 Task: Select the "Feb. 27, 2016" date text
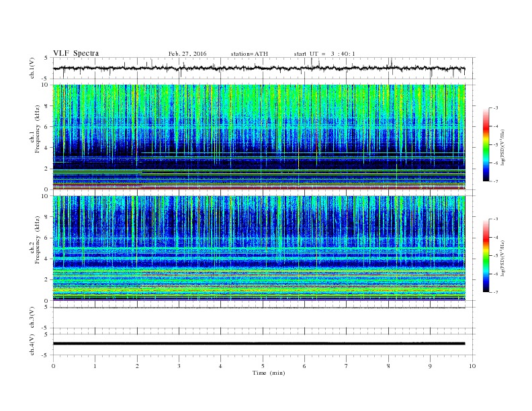[x=187, y=54]
